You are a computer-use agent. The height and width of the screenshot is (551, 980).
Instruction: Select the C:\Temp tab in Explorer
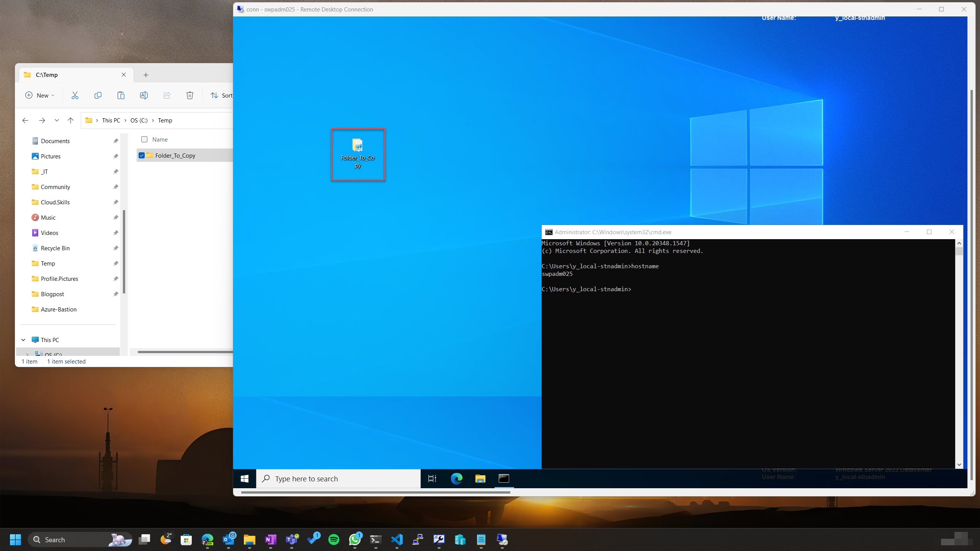[x=76, y=75]
